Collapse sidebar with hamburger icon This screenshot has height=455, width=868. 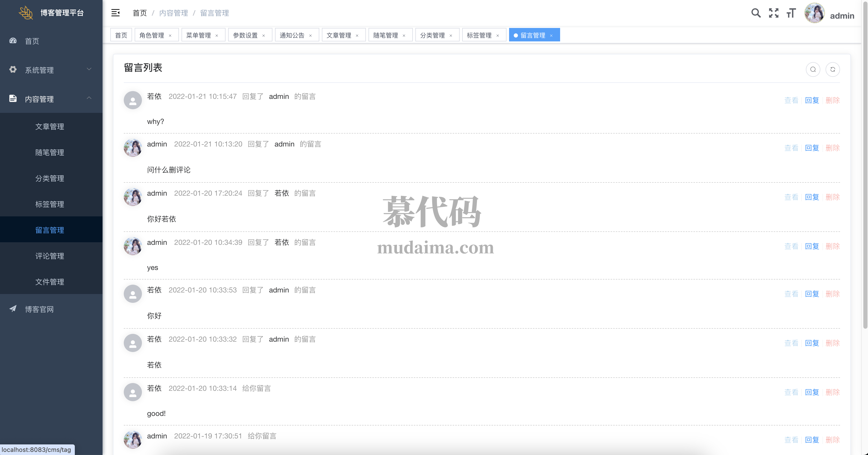point(115,13)
